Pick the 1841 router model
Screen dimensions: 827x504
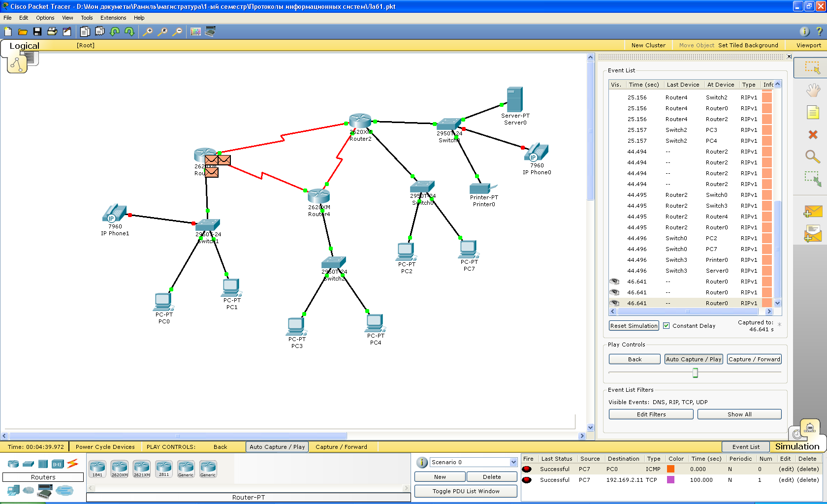pos(97,469)
